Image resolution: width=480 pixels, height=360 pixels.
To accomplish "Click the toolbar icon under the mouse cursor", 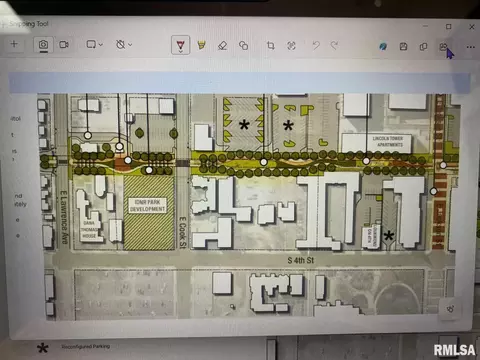I will pos(443,47).
